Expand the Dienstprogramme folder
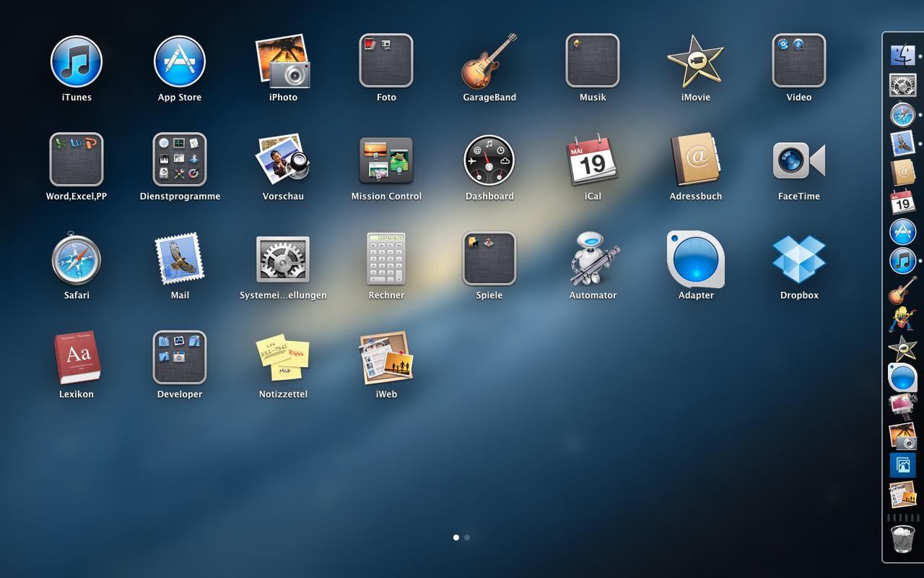The image size is (924, 578). pos(180,160)
